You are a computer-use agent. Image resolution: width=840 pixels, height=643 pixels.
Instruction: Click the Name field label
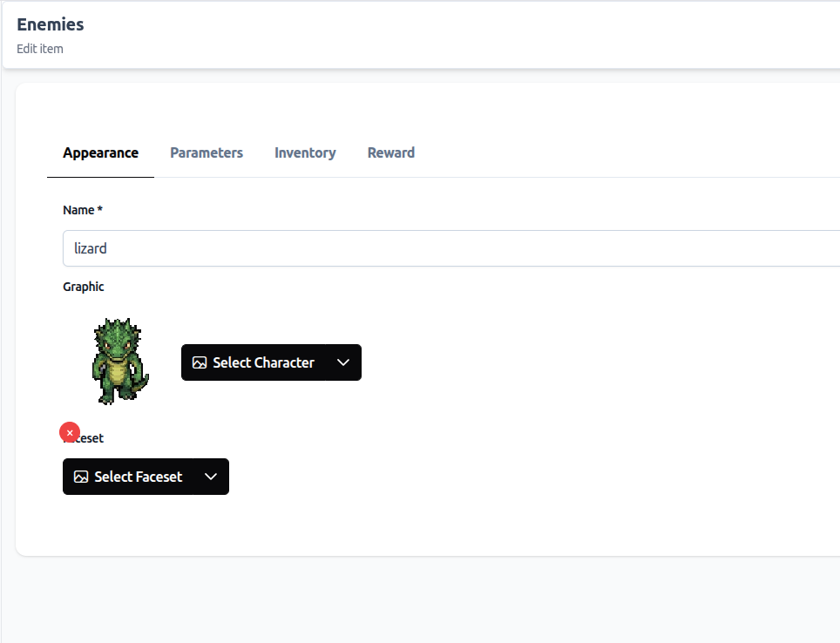78,210
